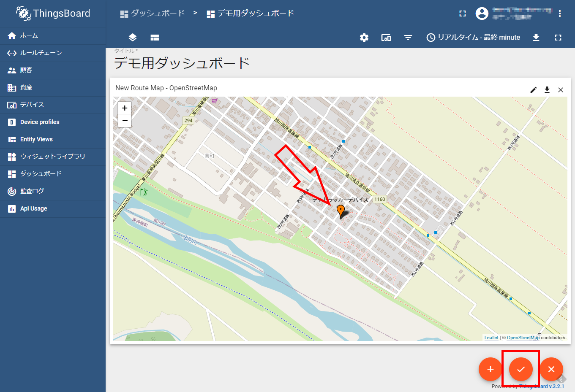This screenshot has width=575, height=392.
Task: Edit the widget with the pencil icon
Action: click(534, 90)
